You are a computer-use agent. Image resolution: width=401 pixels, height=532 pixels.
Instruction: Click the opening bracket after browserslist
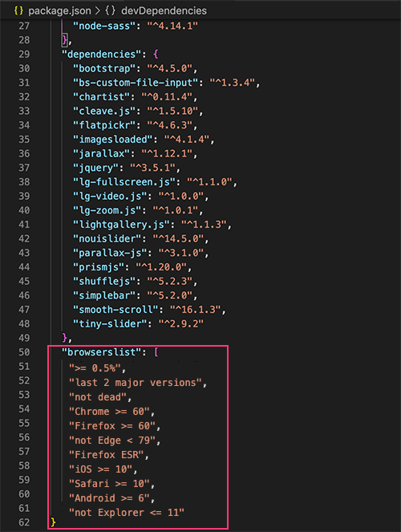pos(156,352)
